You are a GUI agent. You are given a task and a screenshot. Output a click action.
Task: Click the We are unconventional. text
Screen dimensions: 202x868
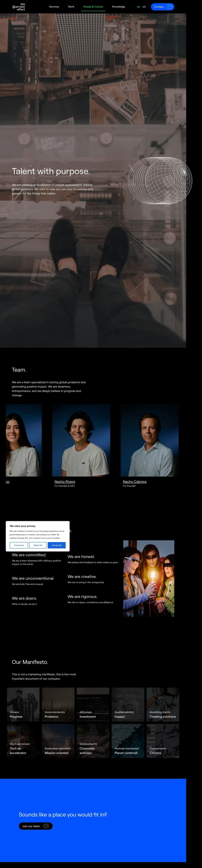point(33,578)
